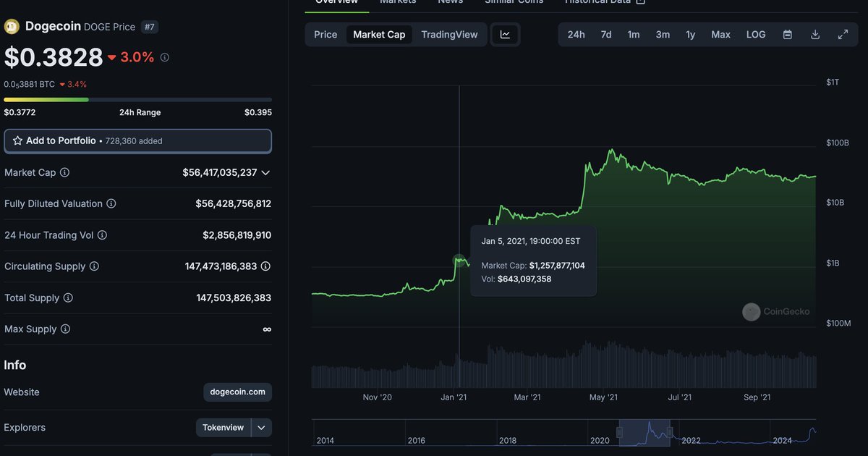Screen dimensions: 868x456
Task: Set chart range to 3m
Action: [663, 35]
